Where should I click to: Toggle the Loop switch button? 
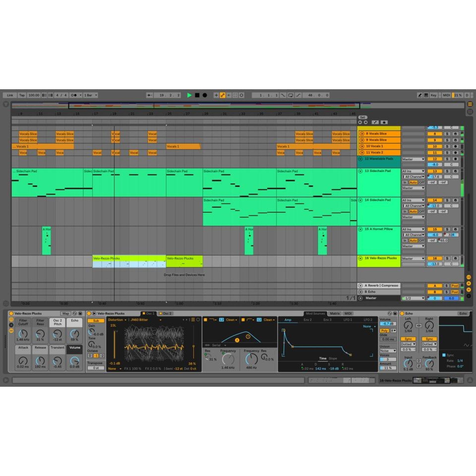click(291, 95)
